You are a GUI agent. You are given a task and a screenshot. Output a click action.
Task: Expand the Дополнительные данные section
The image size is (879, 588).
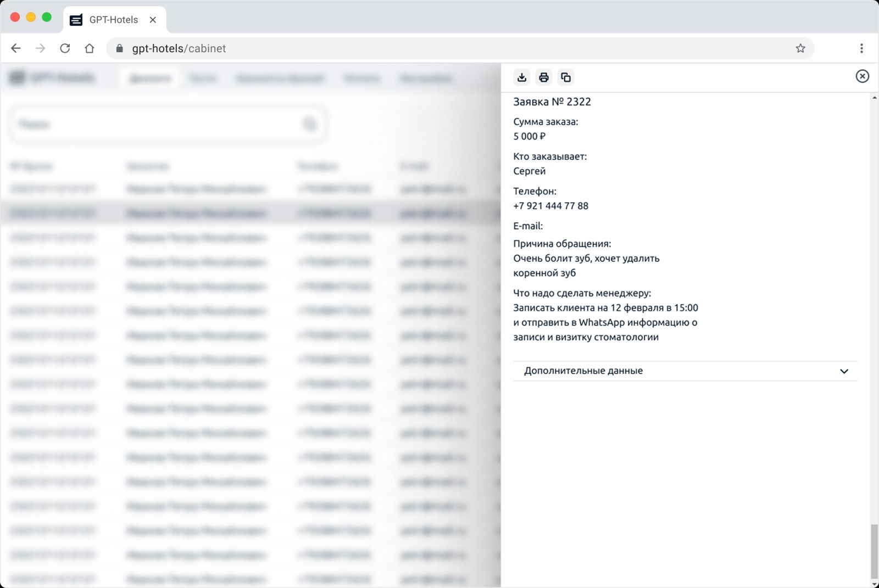tap(685, 371)
